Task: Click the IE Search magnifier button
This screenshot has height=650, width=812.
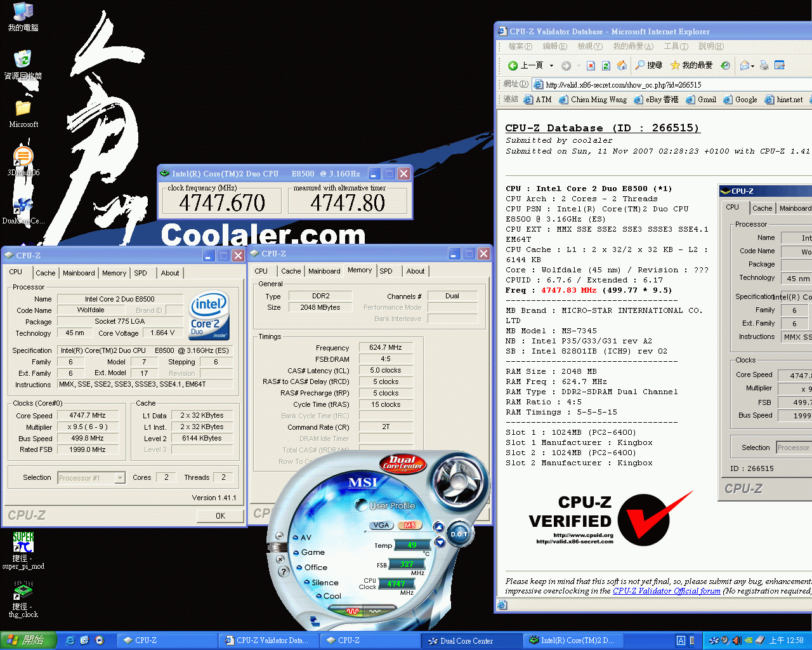Action: coord(649,65)
